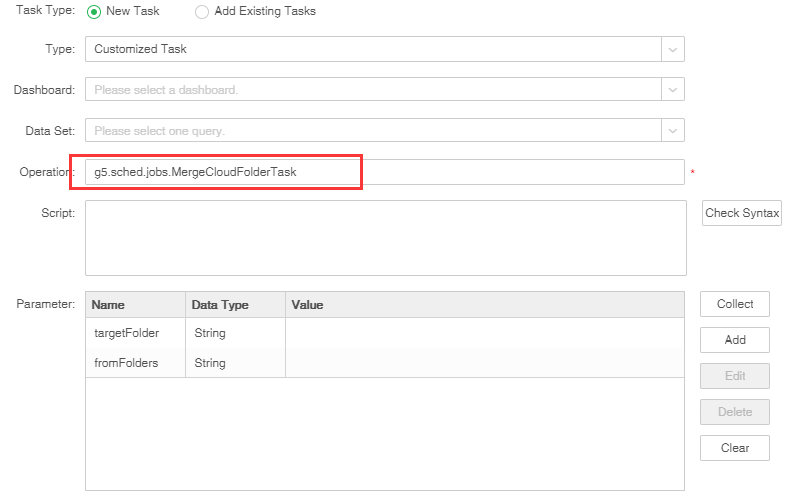Click the Customized Task type field

coord(372,49)
